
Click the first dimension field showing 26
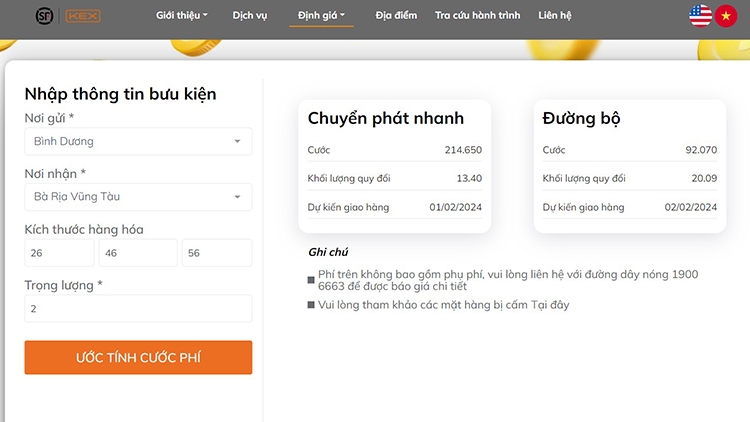pyautogui.click(x=59, y=253)
